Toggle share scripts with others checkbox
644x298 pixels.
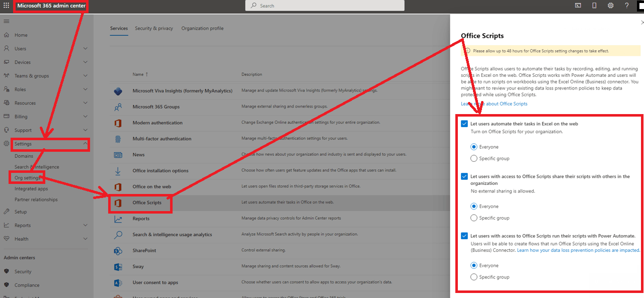click(x=464, y=176)
